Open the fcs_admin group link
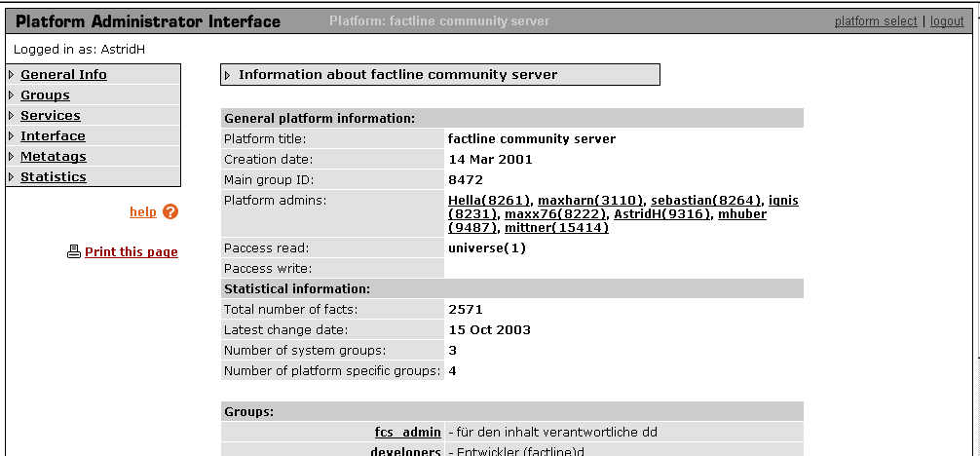Image resolution: width=980 pixels, height=456 pixels. (408, 433)
